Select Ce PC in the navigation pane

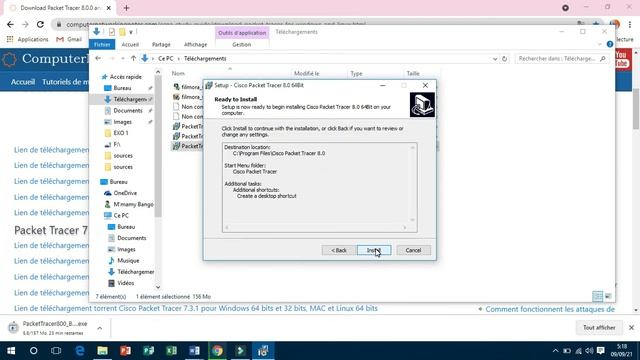pyautogui.click(x=121, y=216)
